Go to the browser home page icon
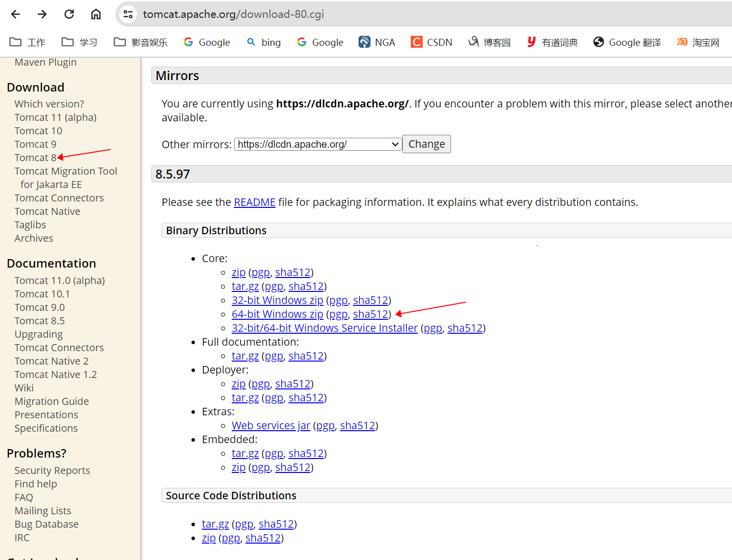 (96, 14)
